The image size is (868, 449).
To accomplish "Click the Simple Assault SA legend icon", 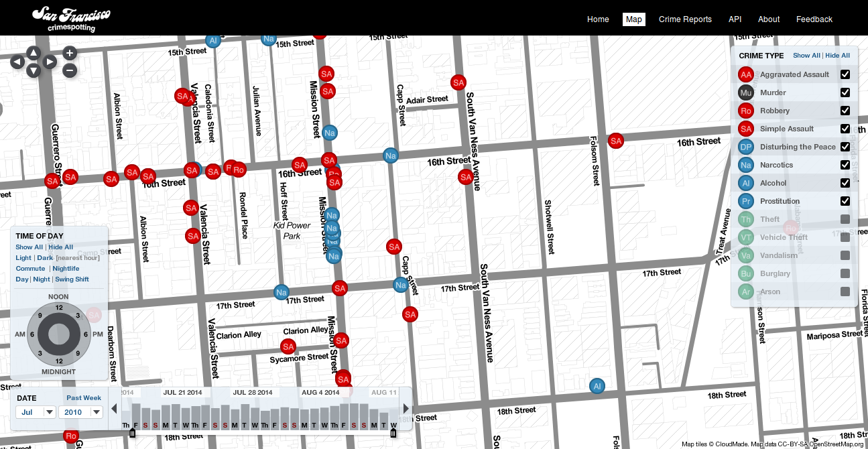I will pos(746,129).
